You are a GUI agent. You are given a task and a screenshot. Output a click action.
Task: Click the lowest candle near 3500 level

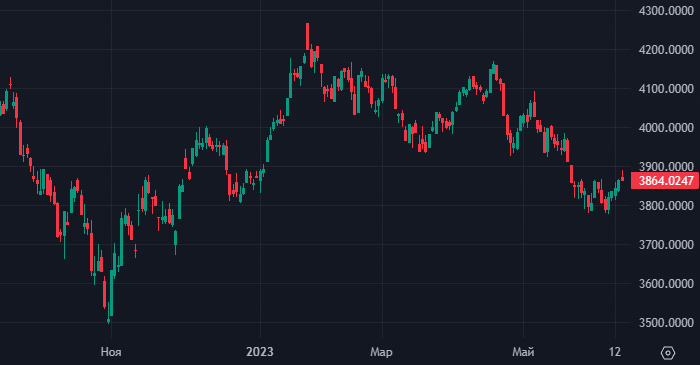(x=108, y=320)
